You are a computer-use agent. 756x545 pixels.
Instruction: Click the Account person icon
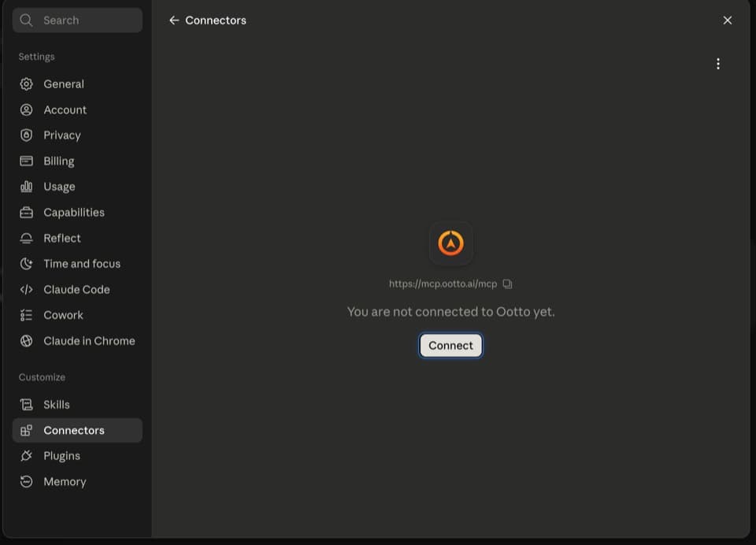pos(27,109)
